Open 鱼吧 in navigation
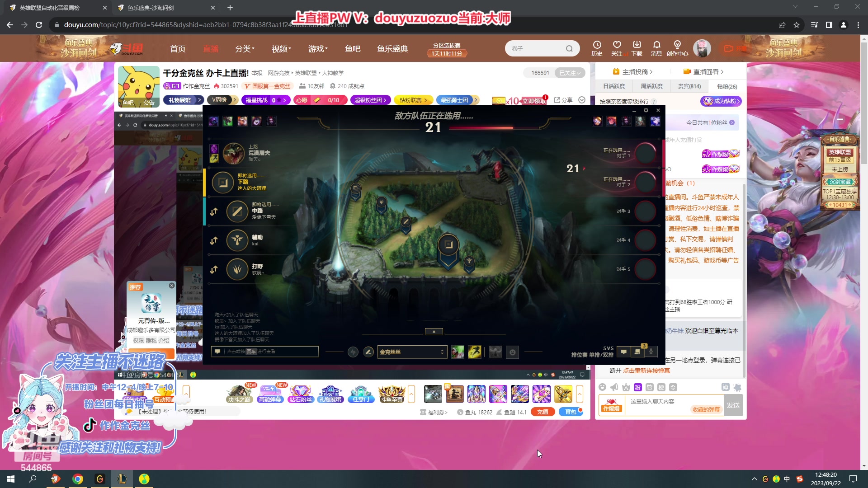This screenshot has height=488, width=868. tap(353, 49)
